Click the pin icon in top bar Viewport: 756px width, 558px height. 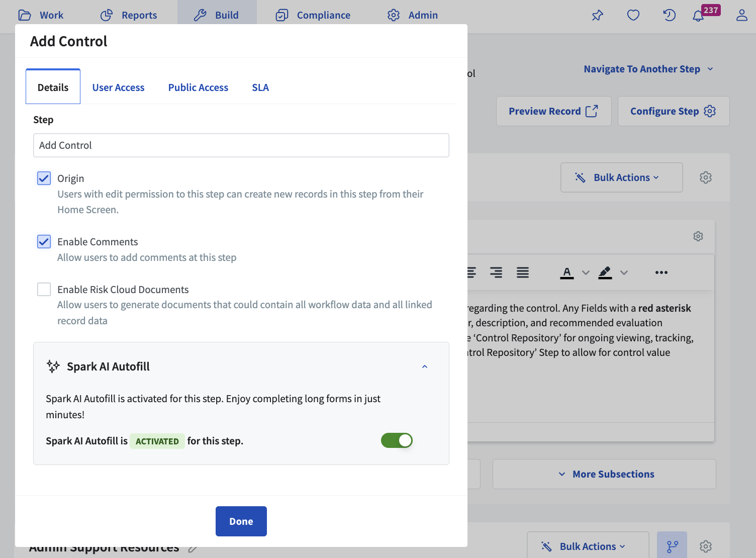597,16
